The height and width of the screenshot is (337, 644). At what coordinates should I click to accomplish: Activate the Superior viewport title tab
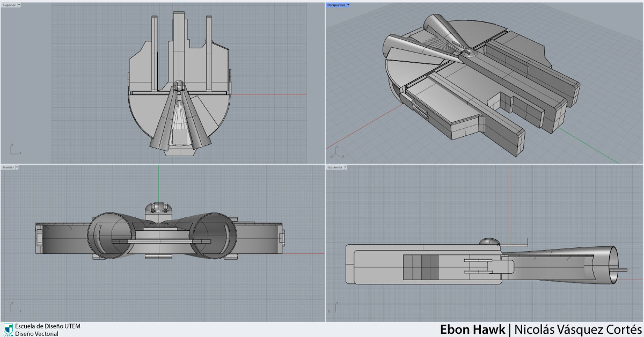tap(9, 5)
